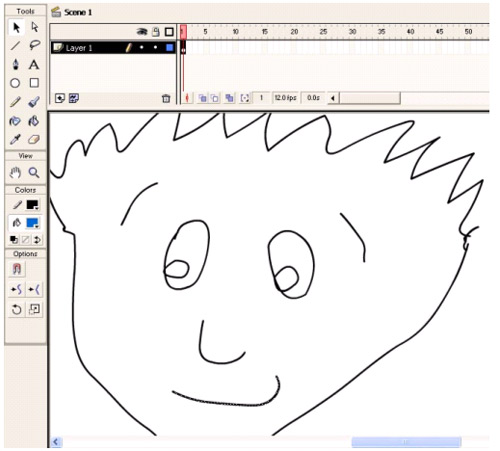This screenshot has width=500, height=451.
Task: Toggle Layer 1 outline color square
Action: [x=170, y=48]
